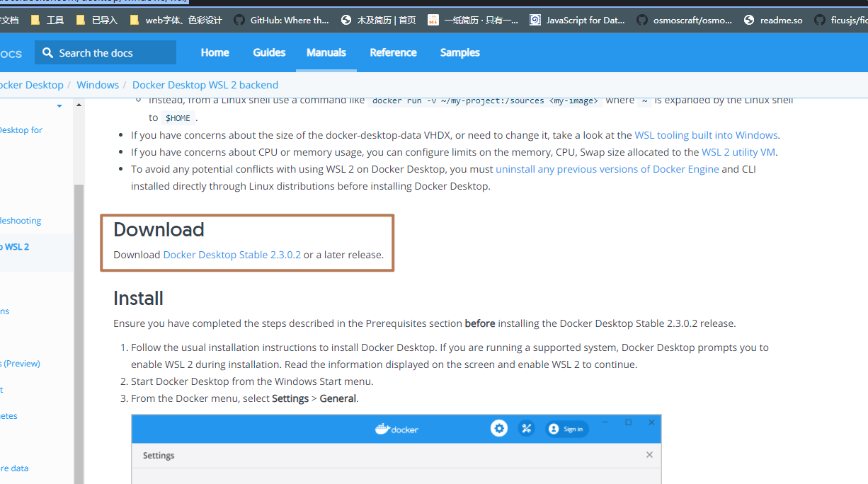Open the Samples nav tab
The image size is (868, 484).
tap(460, 52)
